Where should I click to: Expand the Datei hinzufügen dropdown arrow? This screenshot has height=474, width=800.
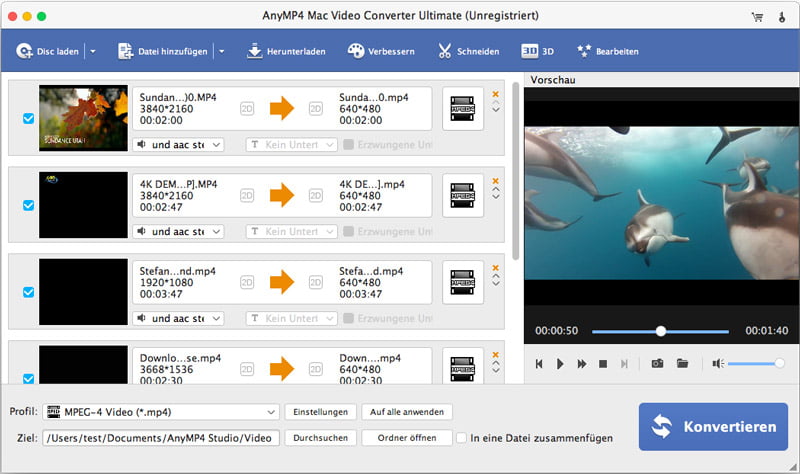click(x=221, y=51)
